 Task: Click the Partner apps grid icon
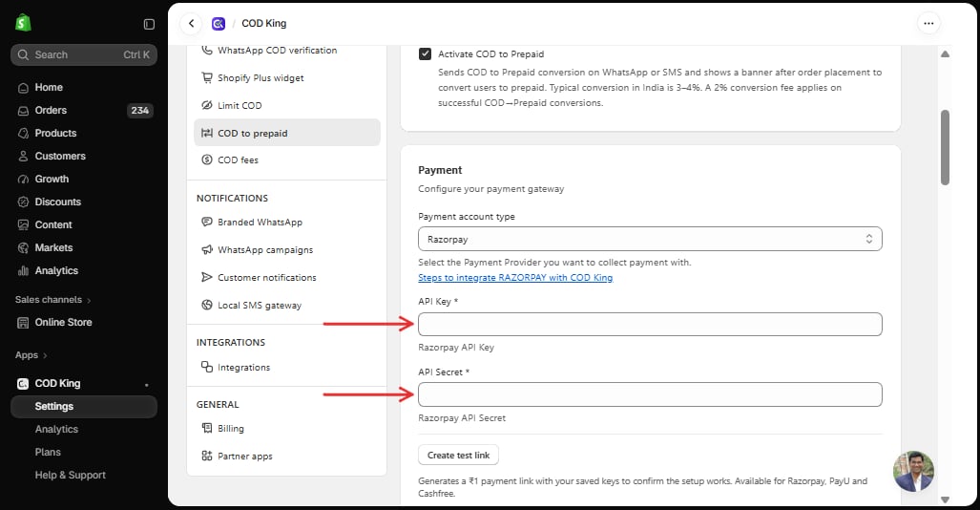point(207,456)
